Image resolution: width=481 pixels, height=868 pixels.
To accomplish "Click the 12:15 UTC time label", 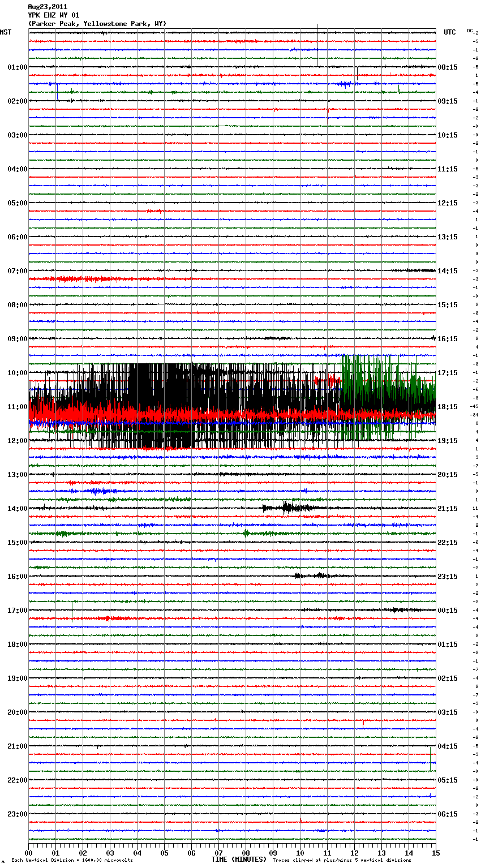I will pyautogui.click(x=448, y=203).
